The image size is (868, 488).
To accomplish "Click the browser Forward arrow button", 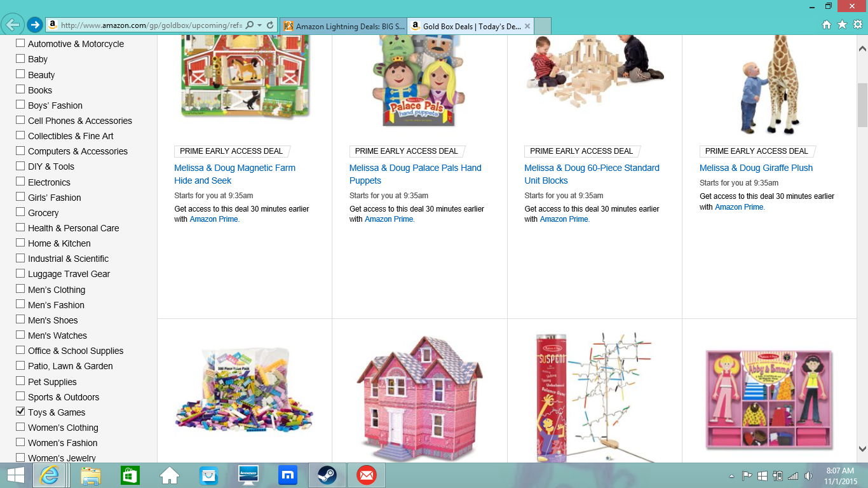I will (34, 25).
